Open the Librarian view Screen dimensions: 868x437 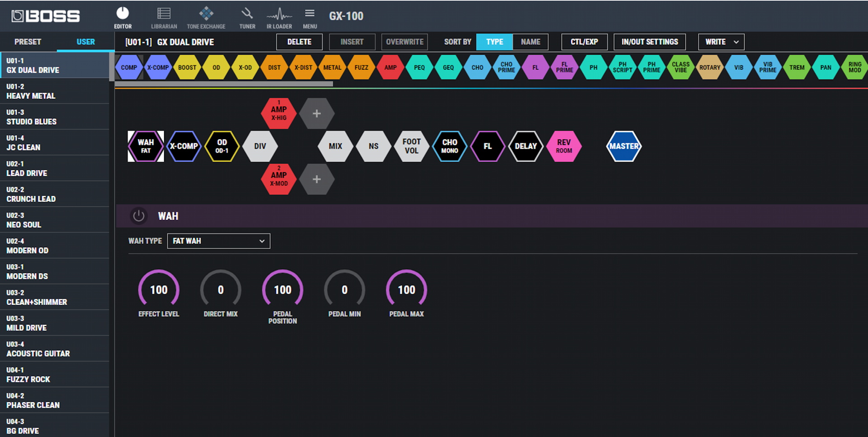tap(164, 18)
